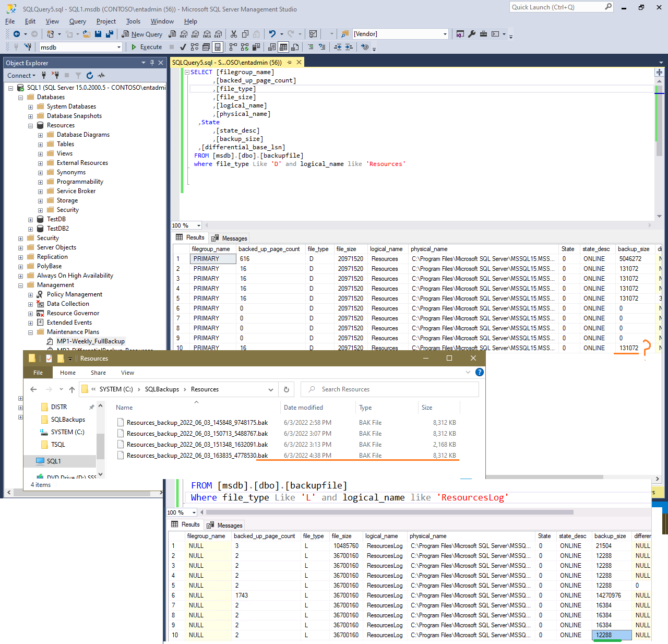Click the SQL query editor vertical scrollbar
Image resolution: width=668 pixels, height=644 pixels.
tap(659, 148)
